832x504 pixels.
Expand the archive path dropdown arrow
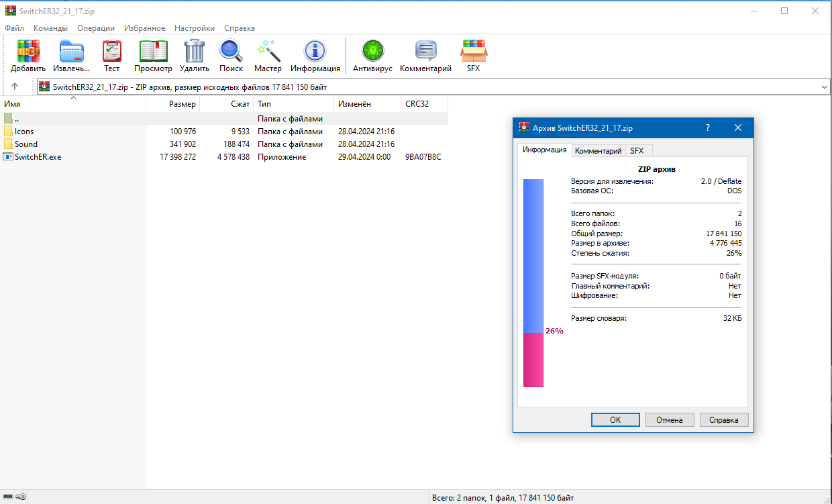click(x=825, y=87)
